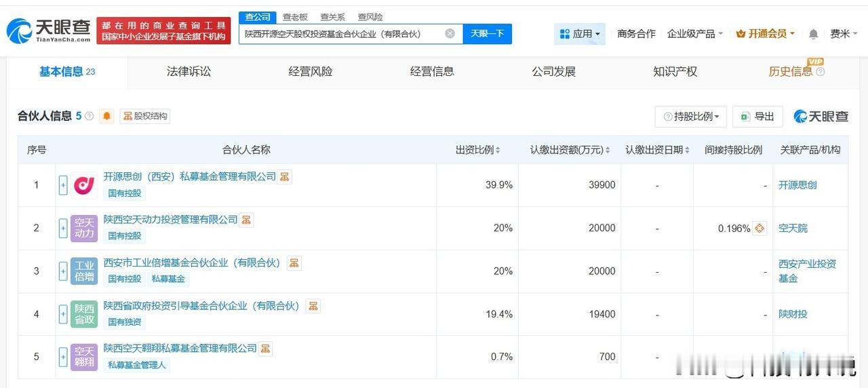Click equity icon after 陕西空天动力投资管理有限公司
The image size is (868, 388).
tap(247, 220)
